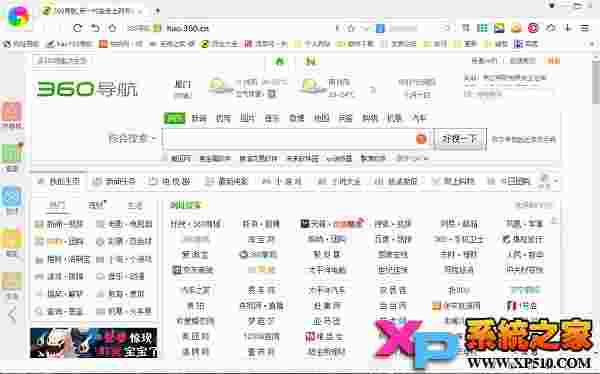The image size is (600, 374).
Task: Click the 360导航 logo
Action: coord(87,89)
